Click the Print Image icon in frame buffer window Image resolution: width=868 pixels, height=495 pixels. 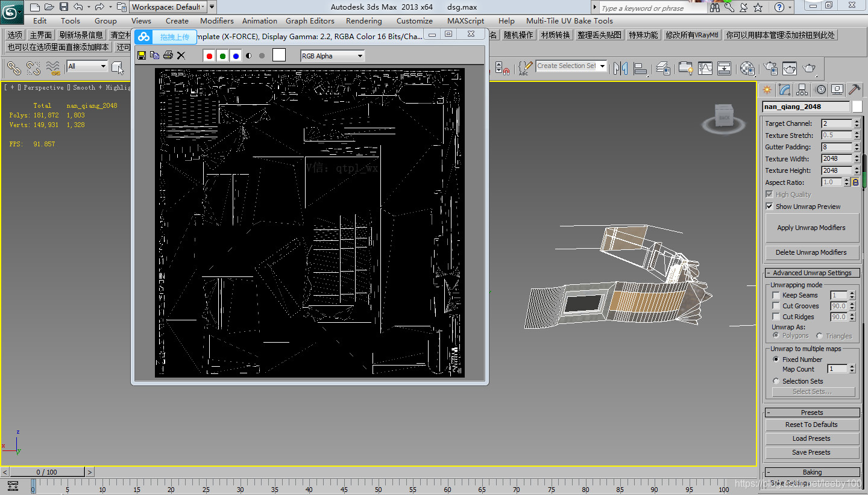tap(168, 55)
